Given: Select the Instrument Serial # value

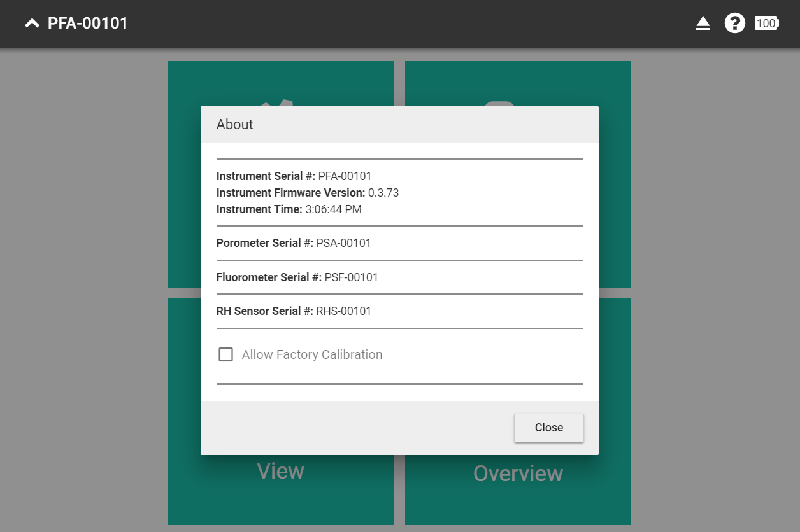Looking at the screenshot, I should point(345,176).
